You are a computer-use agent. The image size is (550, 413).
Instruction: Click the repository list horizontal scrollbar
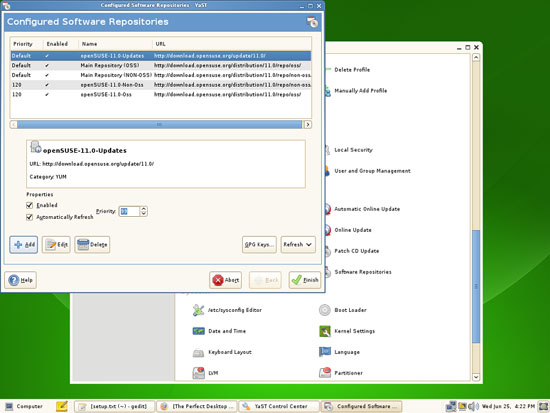pyautogui.click(x=161, y=125)
